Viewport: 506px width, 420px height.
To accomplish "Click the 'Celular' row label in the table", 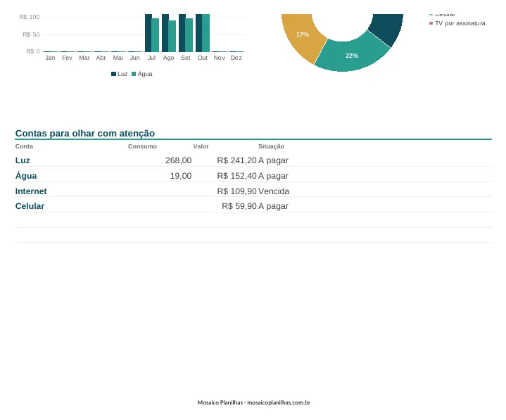I will pos(30,206).
